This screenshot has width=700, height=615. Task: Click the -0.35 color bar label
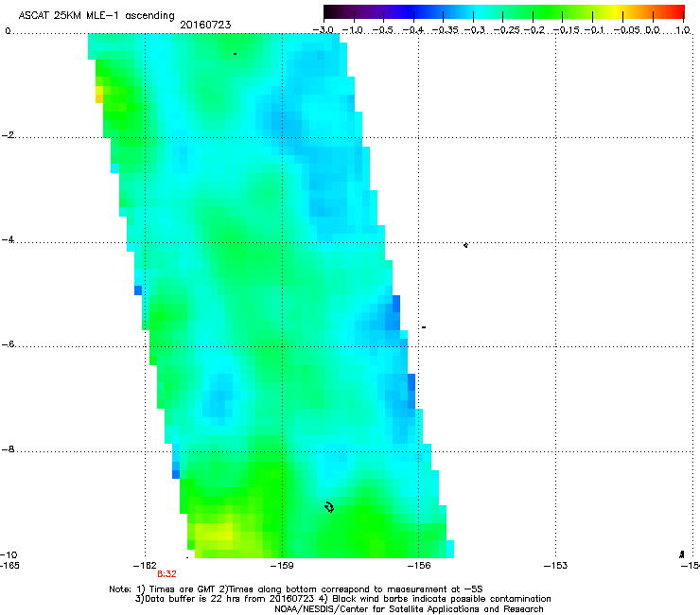pos(446,30)
